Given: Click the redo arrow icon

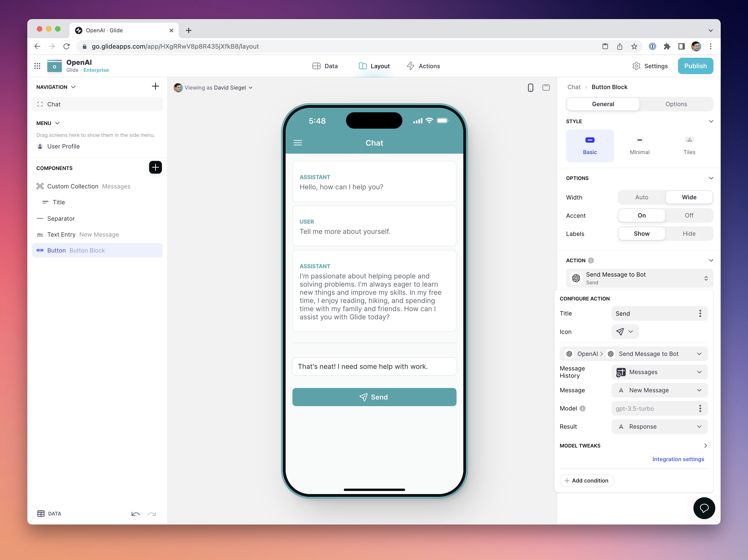Looking at the screenshot, I should pos(152,514).
